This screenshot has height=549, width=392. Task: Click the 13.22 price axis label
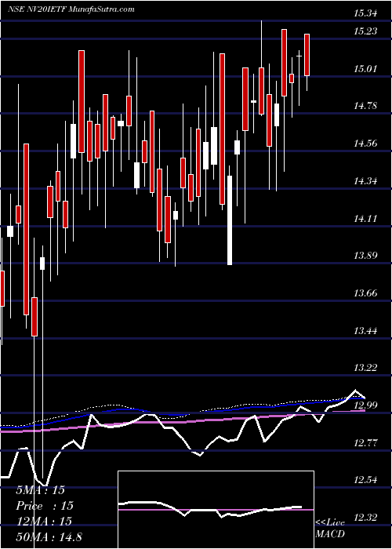[x=365, y=368]
